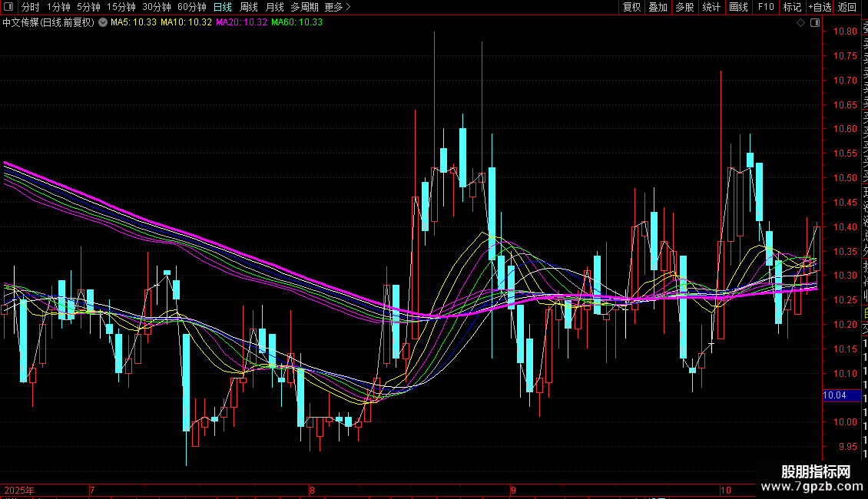Visit the www.7gpzb.com watermark link
This screenshot has width=868, height=499.
[x=816, y=487]
